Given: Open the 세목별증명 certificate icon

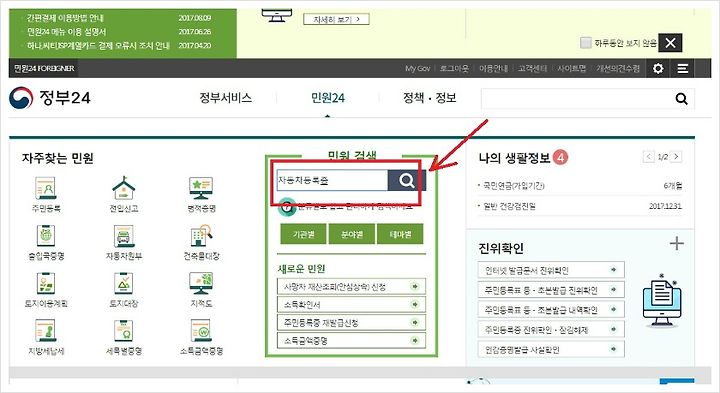Looking at the screenshot, I should tap(124, 331).
